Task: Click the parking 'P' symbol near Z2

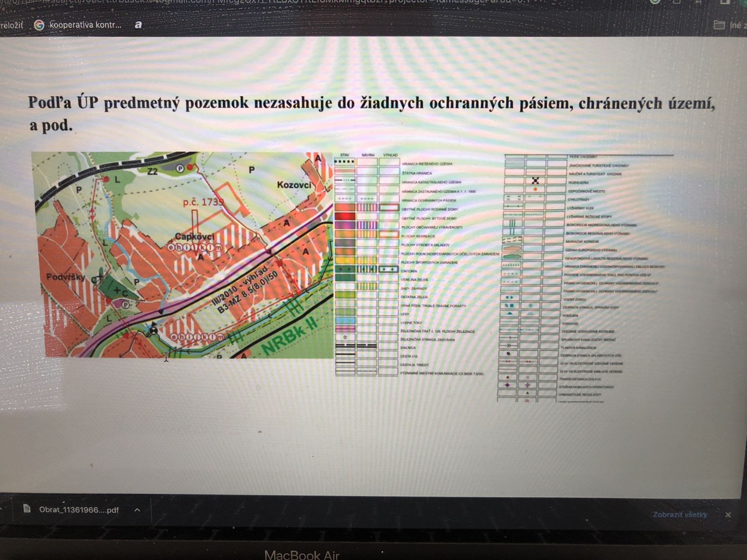Action: tap(180, 168)
